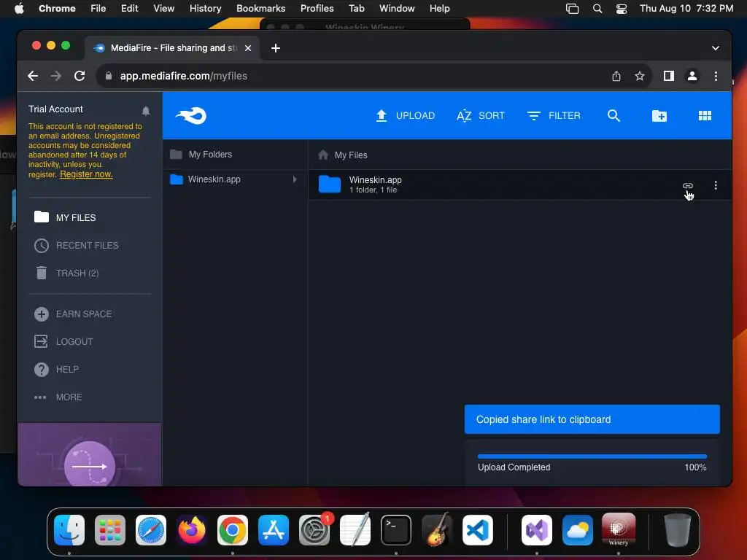The height and width of the screenshot is (560, 747).
Task: Open the Apple menu
Action: 19,8
